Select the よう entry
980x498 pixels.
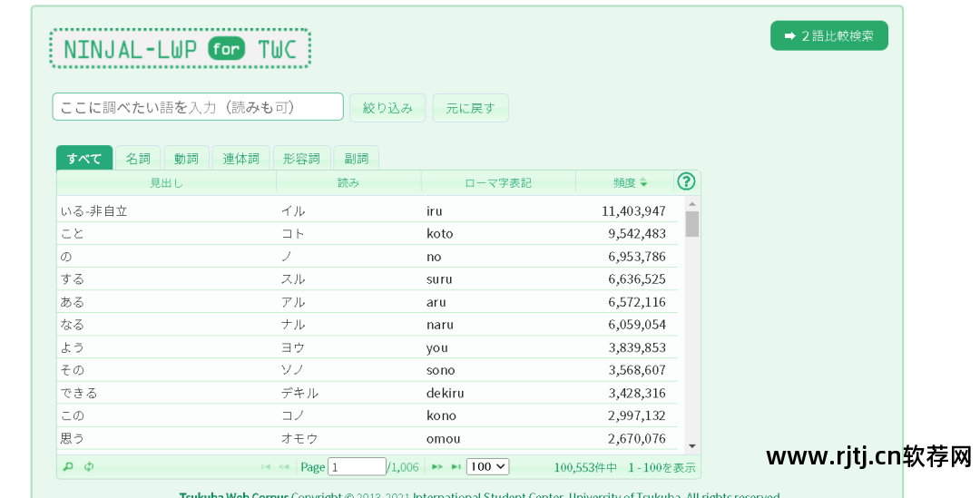pyautogui.click(x=72, y=348)
